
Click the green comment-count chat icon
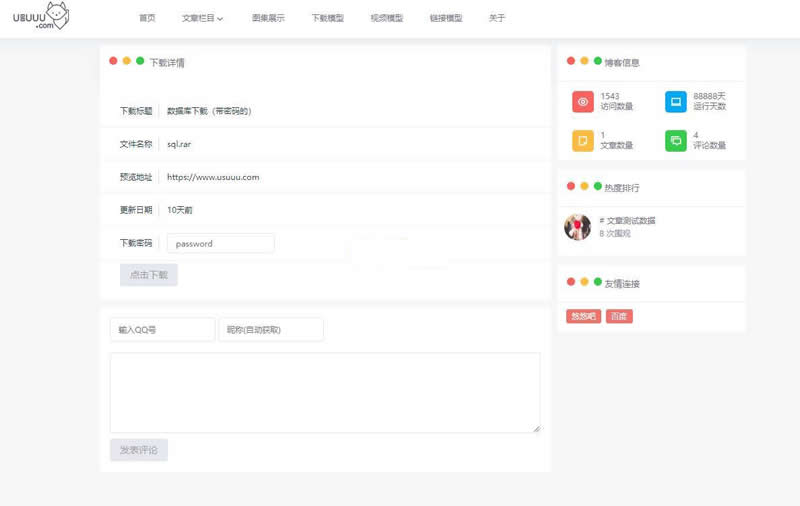point(676,141)
